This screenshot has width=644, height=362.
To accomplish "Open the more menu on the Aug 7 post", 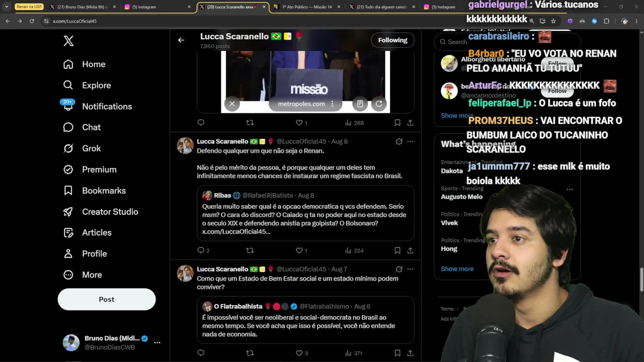I will tap(411, 269).
